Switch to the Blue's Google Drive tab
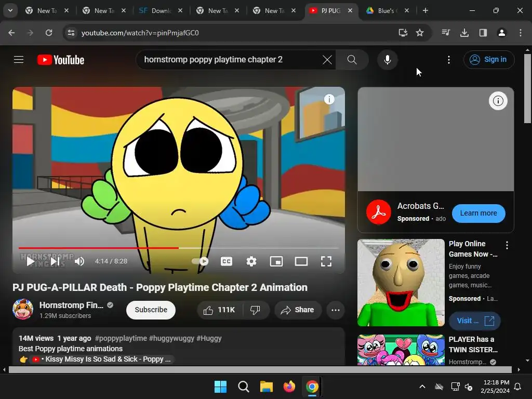Screen dimensions: 532x399 (388, 11)
